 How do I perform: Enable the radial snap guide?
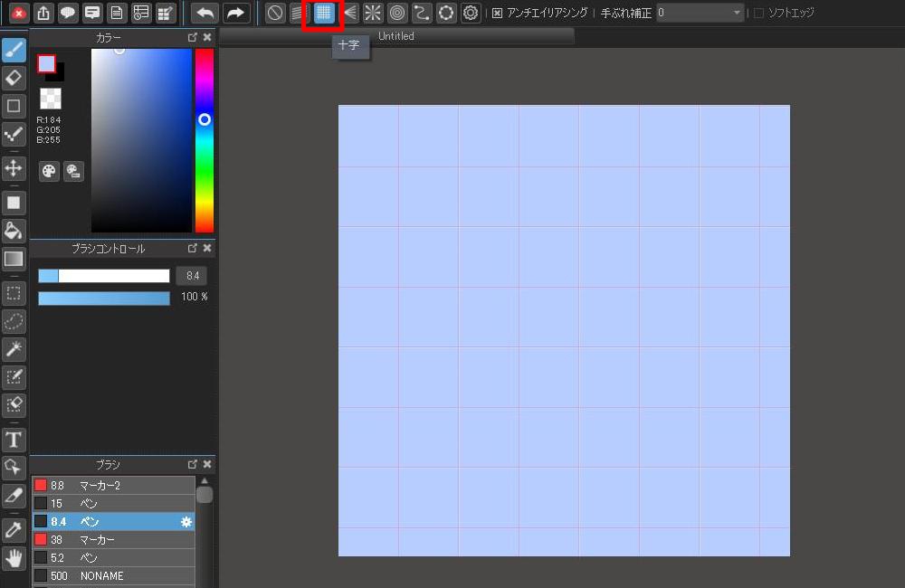point(373,13)
